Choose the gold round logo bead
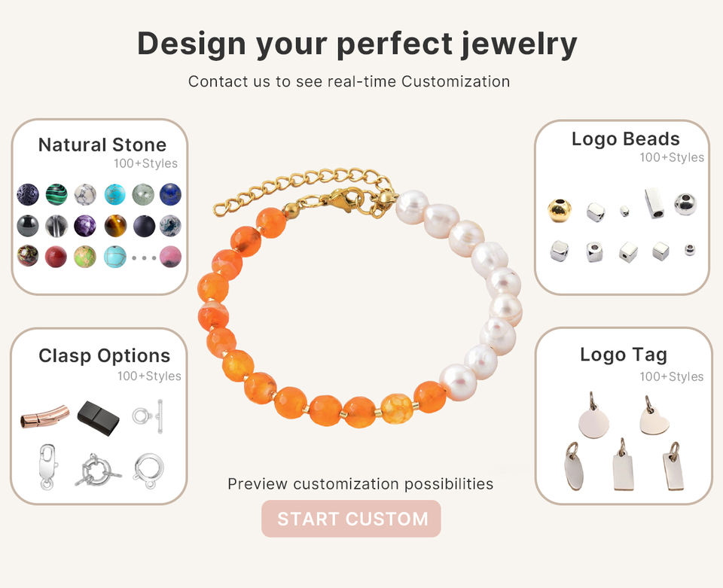This screenshot has width=723, height=588. point(559,209)
